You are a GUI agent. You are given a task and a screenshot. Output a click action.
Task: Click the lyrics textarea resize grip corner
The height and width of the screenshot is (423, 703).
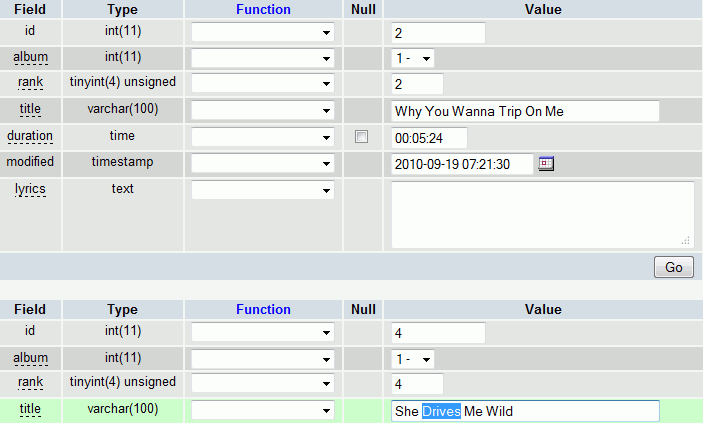pos(686,240)
